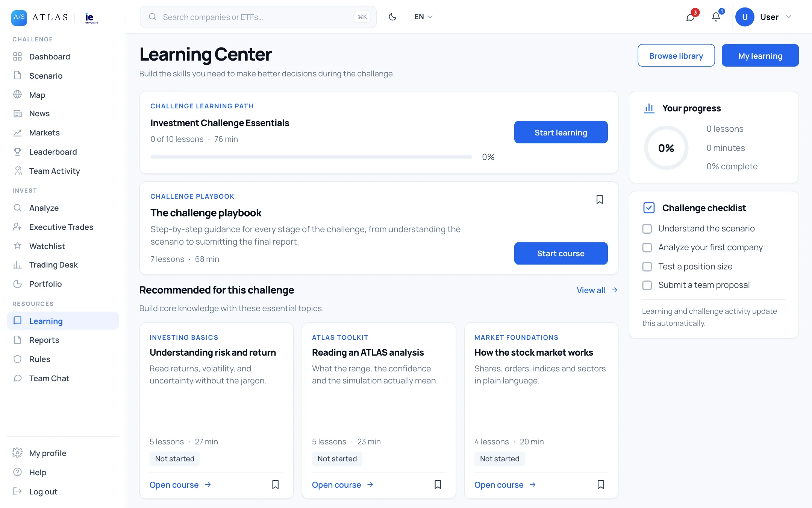Viewport: 812px width, 508px height.
Task: Check Understand the scenario checkbox
Action: [x=647, y=229]
